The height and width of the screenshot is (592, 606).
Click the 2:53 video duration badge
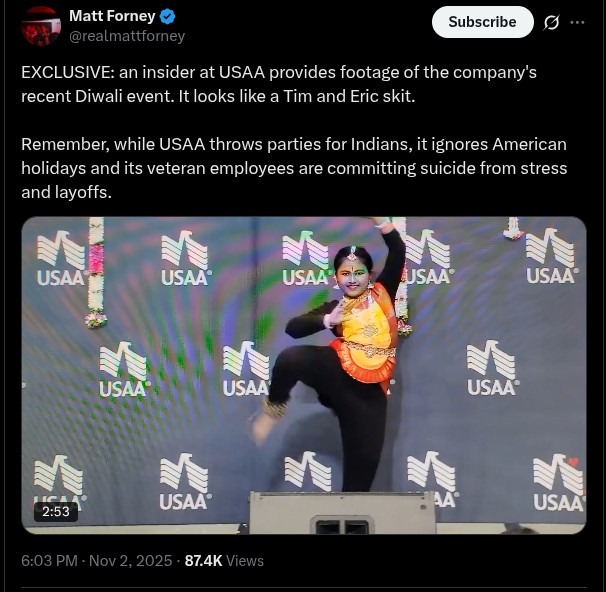click(56, 511)
